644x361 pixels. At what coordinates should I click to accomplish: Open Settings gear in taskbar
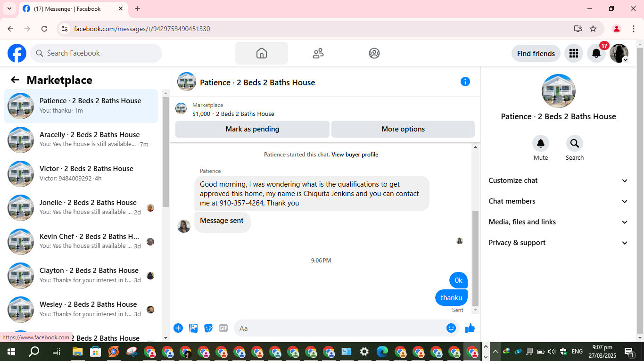coord(364,352)
